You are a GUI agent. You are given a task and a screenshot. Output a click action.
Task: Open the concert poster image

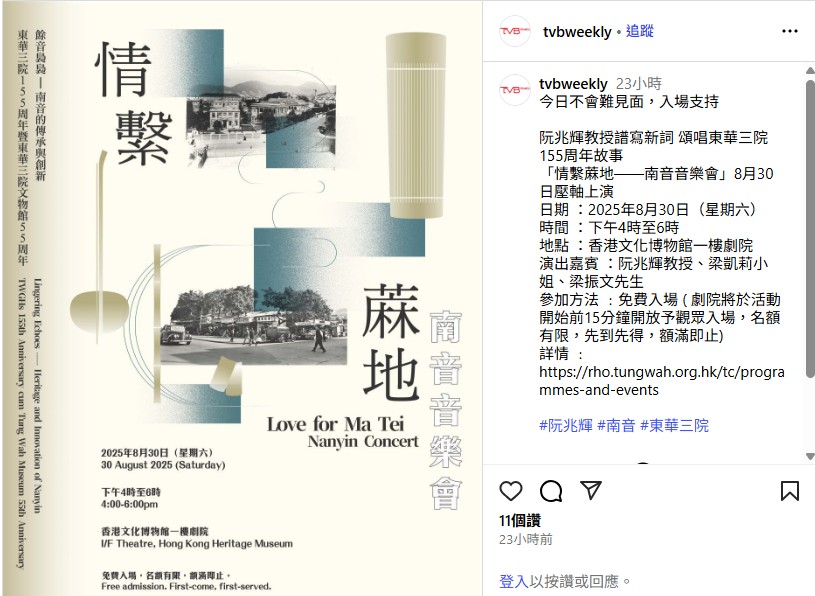242,298
